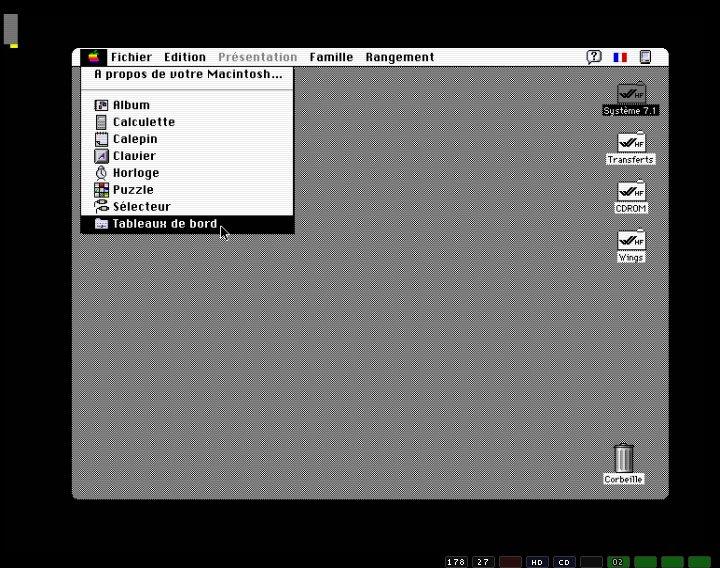Open Horloge from Apple menu
Image resolution: width=720 pixels, height=568 pixels.
[x=187, y=173]
